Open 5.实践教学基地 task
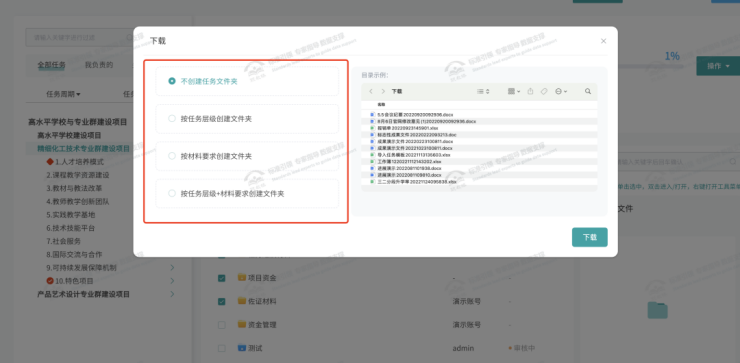The image size is (740, 363). coord(71,214)
